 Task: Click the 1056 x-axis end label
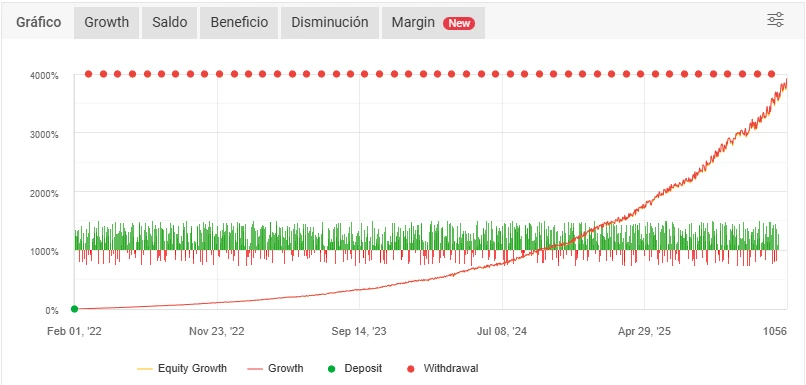coord(775,332)
